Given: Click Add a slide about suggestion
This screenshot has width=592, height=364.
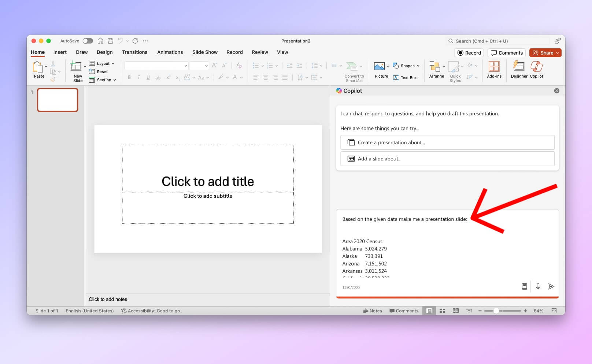Looking at the screenshot, I should coord(447,159).
